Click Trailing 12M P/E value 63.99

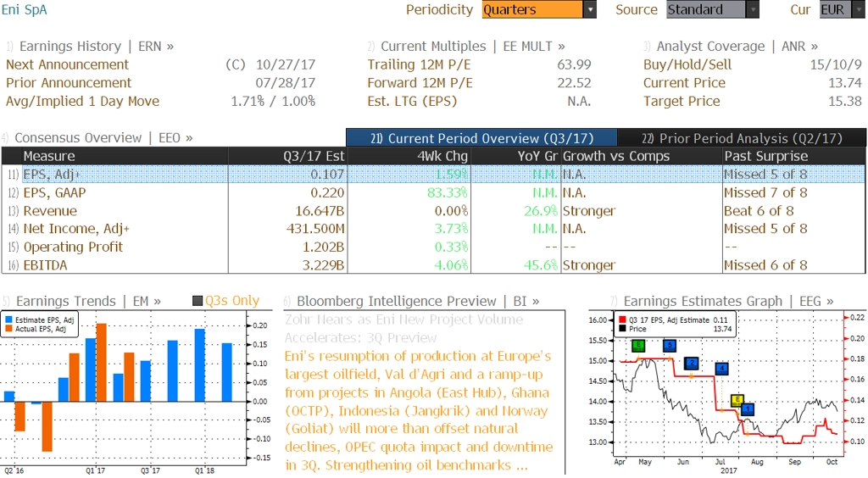(x=574, y=64)
